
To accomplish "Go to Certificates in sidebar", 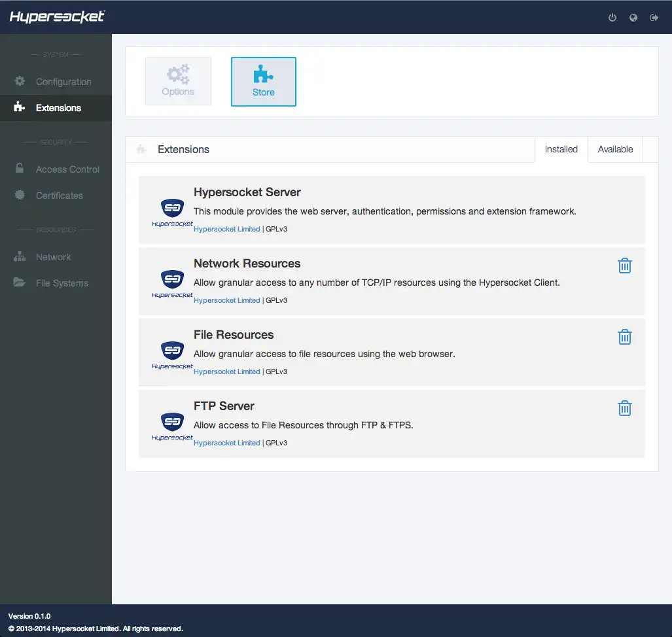I will pos(56,196).
